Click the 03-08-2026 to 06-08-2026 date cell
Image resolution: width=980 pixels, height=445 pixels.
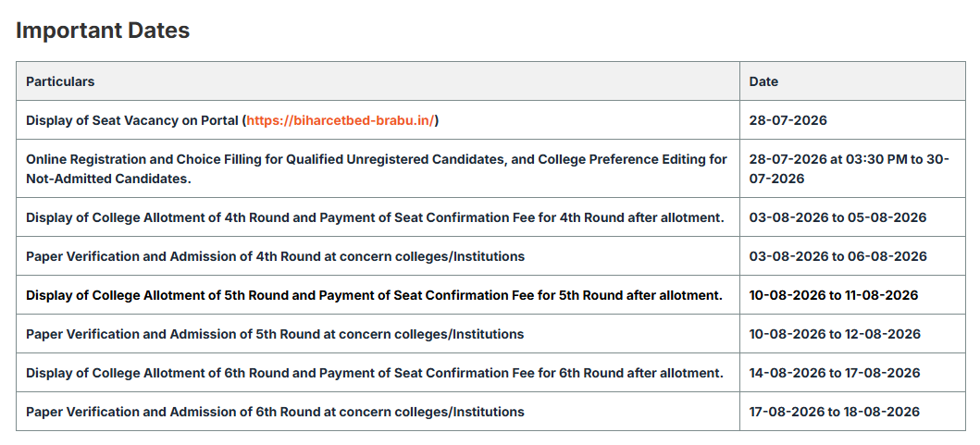(x=852, y=256)
